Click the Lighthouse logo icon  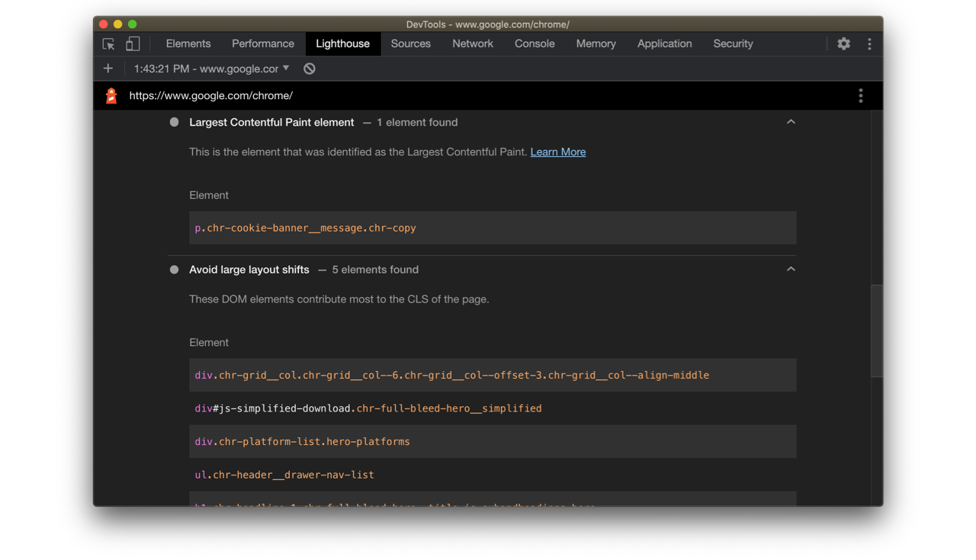pyautogui.click(x=111, y=96)
